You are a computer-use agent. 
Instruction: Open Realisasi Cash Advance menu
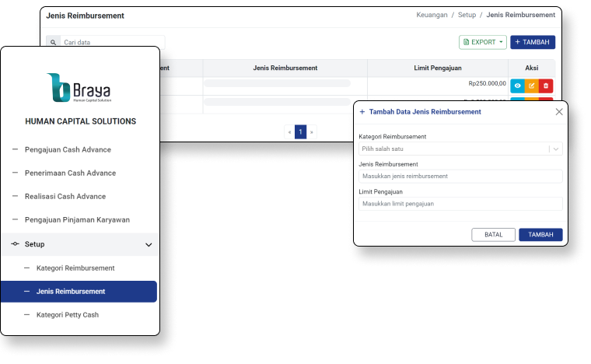[x=65, y=197]
